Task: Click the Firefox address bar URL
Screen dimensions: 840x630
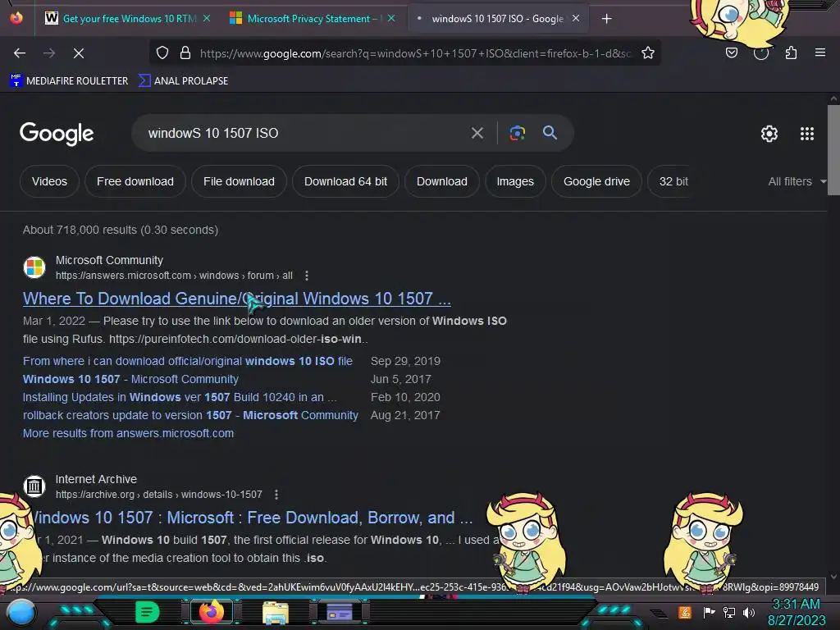Action: click(415, 53)
